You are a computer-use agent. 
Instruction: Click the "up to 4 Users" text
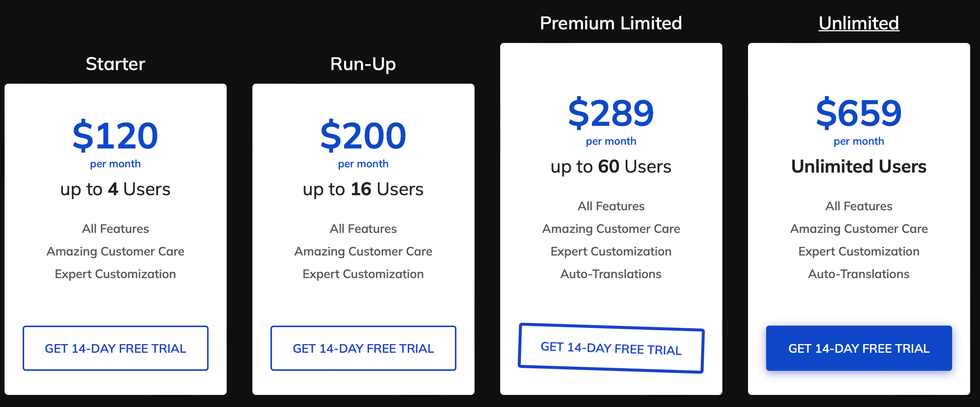[115, 189]
